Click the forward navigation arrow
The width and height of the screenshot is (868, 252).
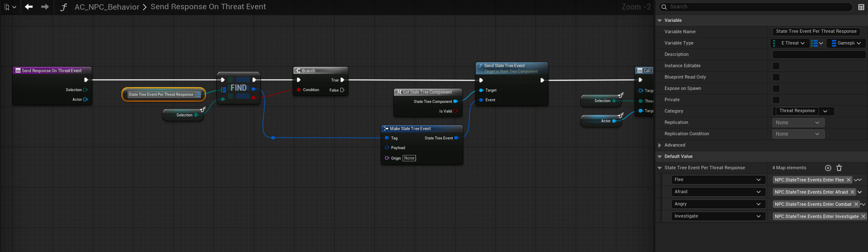tap(45, 7)
